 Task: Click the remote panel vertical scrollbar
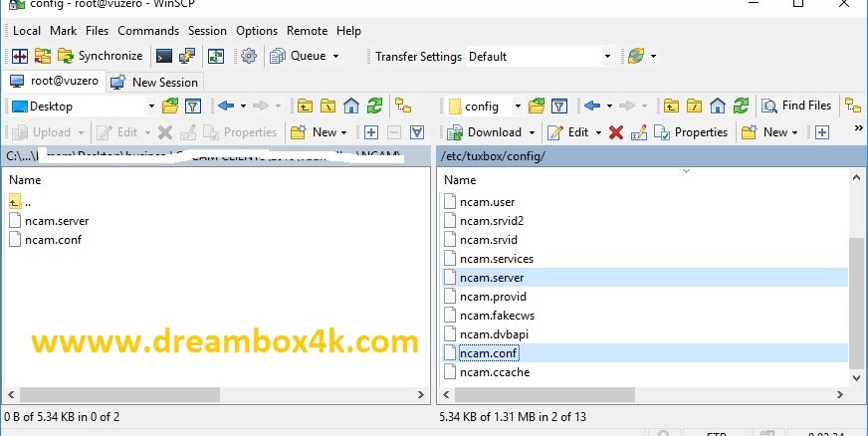point(856,302)
